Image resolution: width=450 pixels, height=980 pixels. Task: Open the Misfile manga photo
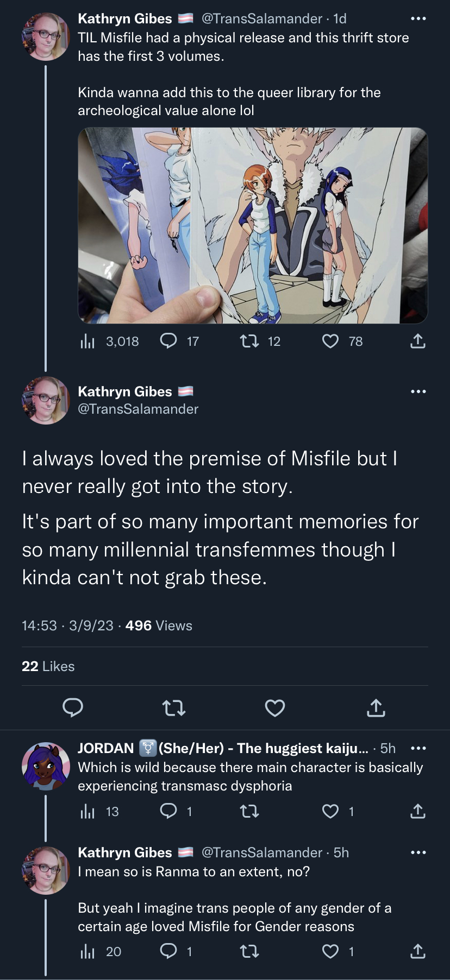(253, 225)
